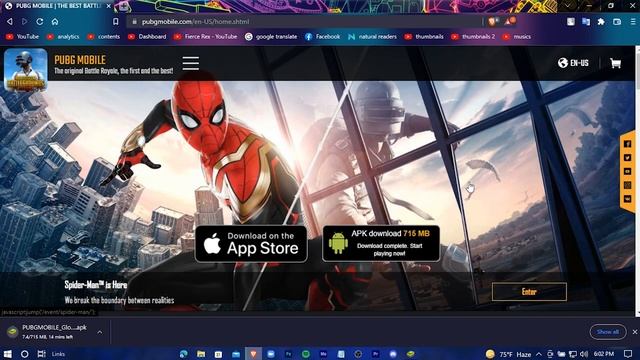Reload the page with the refresh icon
This screenshot has height=360, width=640.
(x=40, y=22)
